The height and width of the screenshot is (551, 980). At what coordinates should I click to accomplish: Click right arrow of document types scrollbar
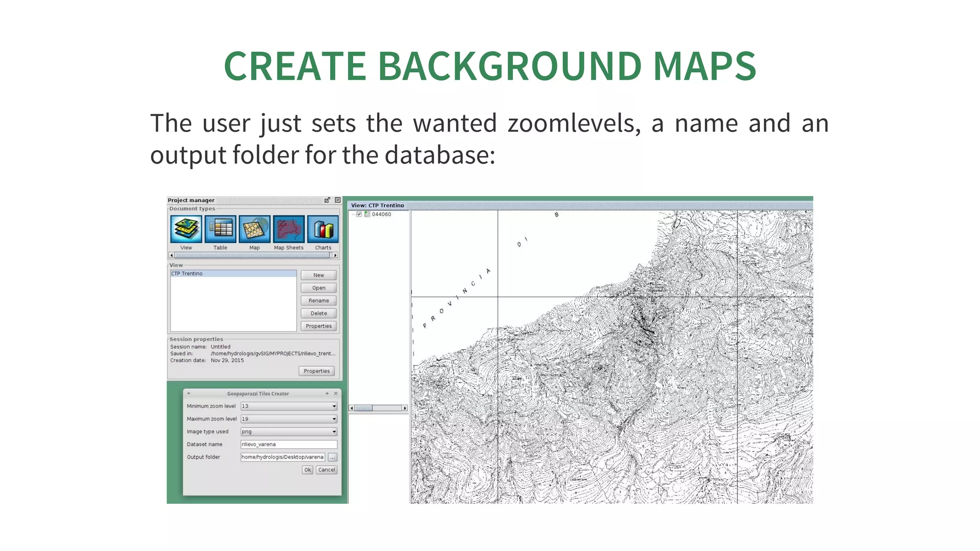click(335, 255)
